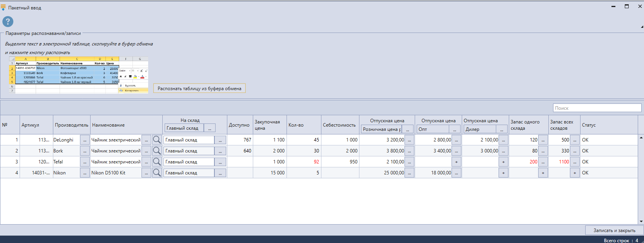
Task: Open Опт price editor for 18 000,00
Action: click(x=456, y=173)
